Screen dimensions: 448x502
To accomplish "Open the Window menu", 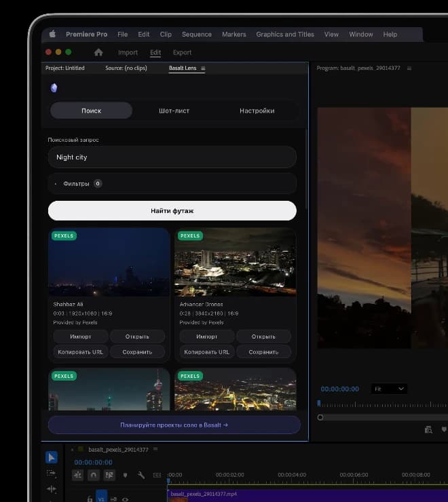I will pyautogui.click(x=361, y=34).
